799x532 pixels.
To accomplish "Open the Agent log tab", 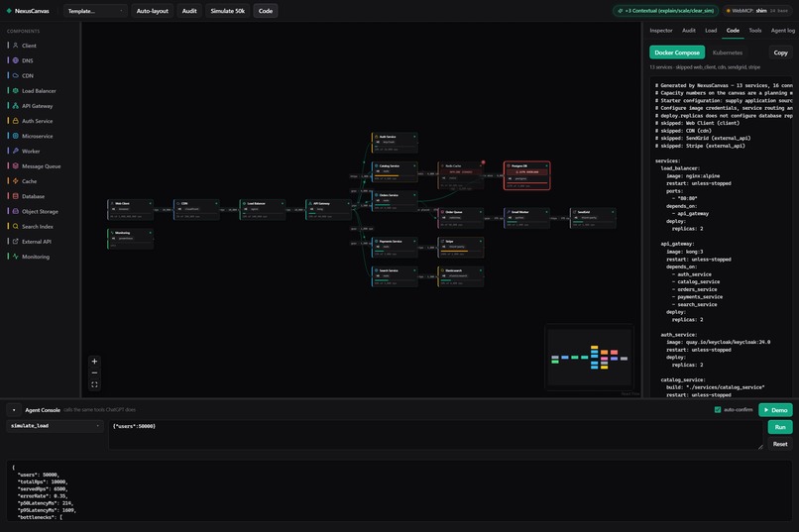I will pos(783,31).
